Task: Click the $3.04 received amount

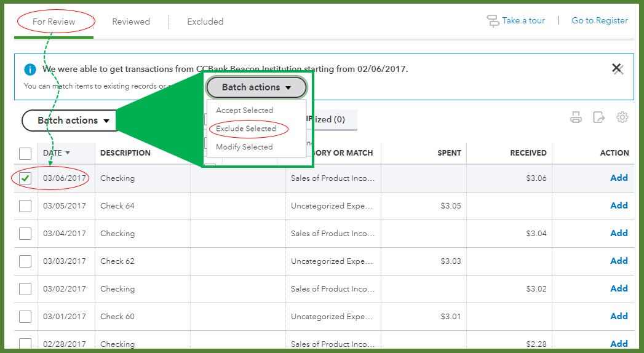Action: coord(536,234)
